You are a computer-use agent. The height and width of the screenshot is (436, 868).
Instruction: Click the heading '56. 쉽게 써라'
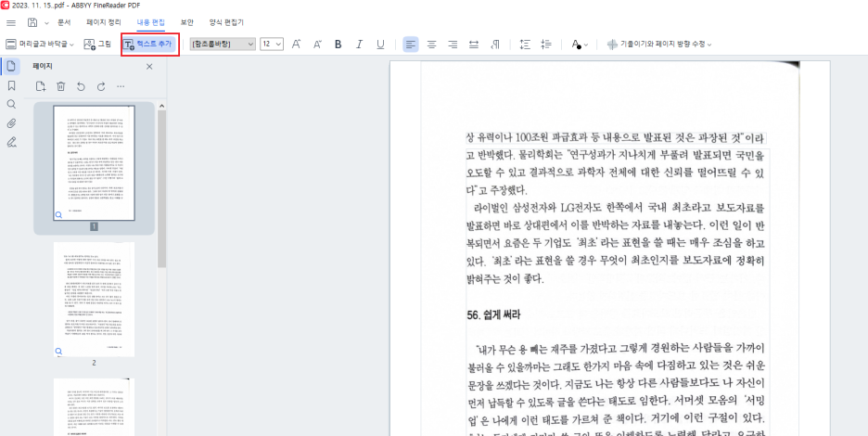pyautogui.click(x=495, y=314)
